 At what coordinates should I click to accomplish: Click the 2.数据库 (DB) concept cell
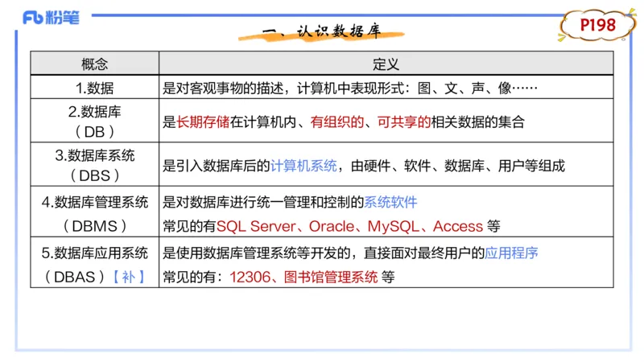pyautogui.click(x=94, y=121)
